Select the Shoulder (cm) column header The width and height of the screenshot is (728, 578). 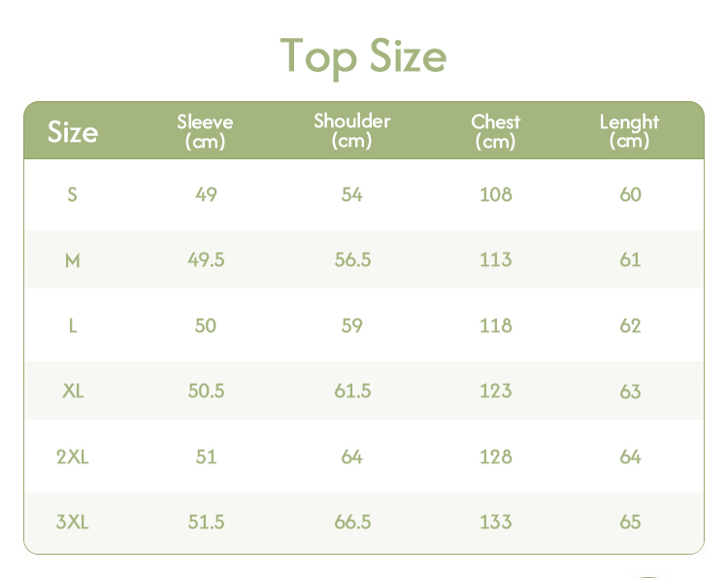351,130
